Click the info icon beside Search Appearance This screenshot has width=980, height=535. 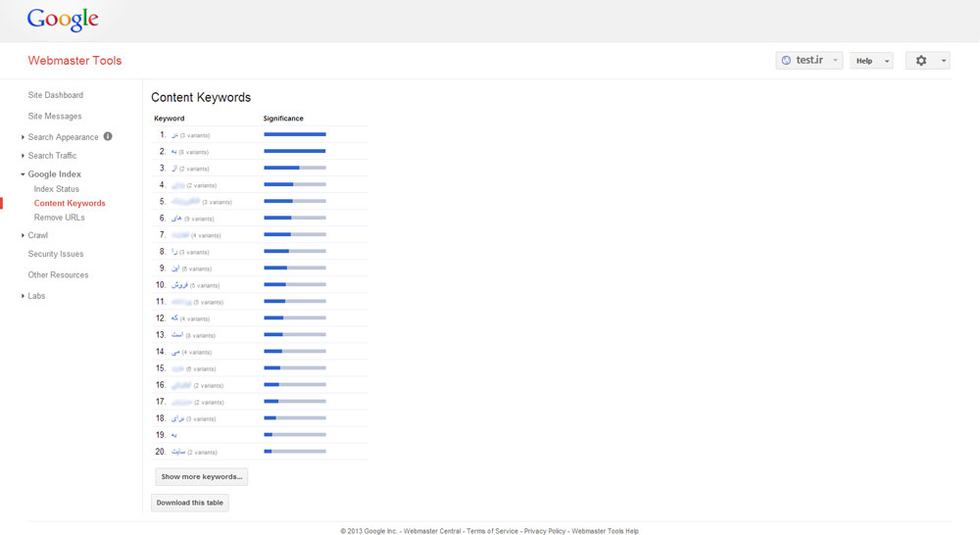pos(108,136)
